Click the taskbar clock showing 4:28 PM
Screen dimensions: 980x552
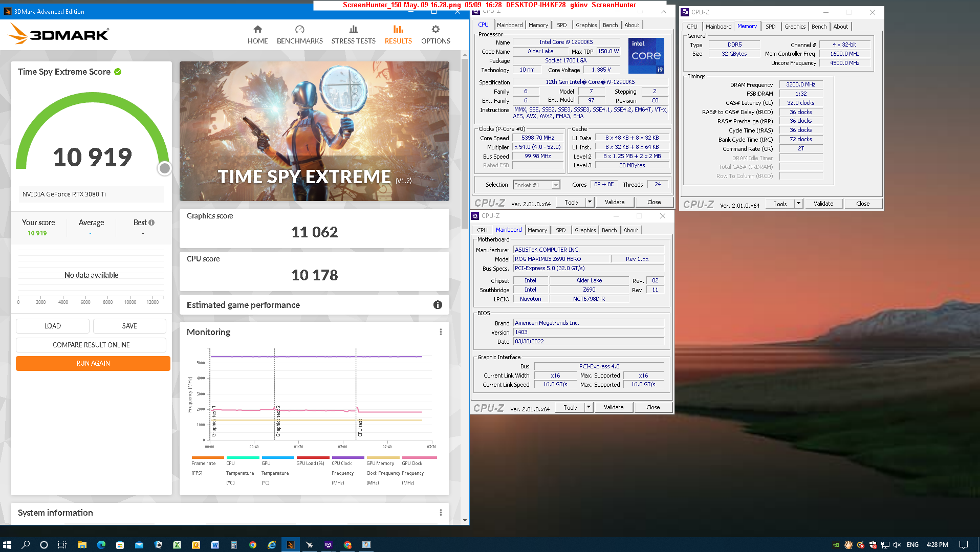coord(937,545)
